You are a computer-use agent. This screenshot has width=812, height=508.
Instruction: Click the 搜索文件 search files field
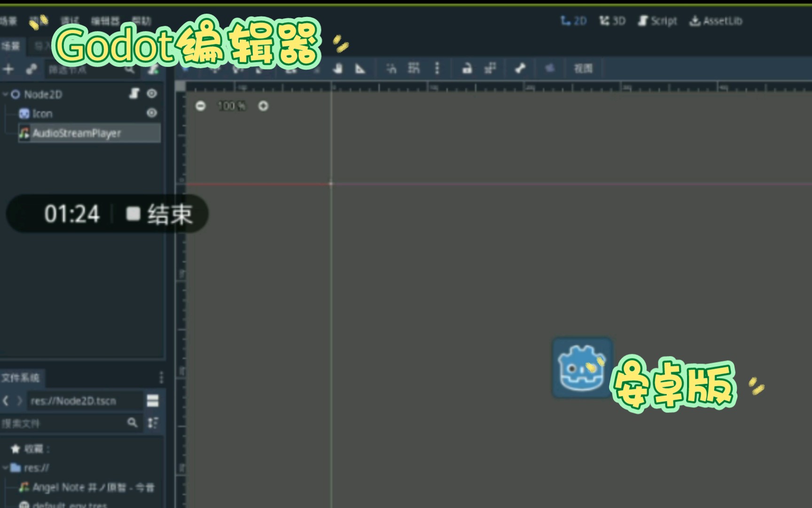[x=70, y=423]
